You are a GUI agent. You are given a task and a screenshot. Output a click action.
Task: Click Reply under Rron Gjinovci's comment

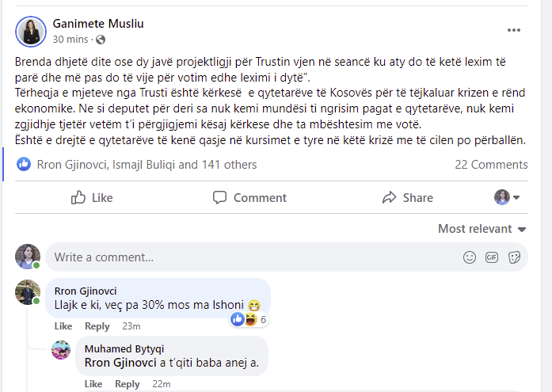click(x=97, y=326)
